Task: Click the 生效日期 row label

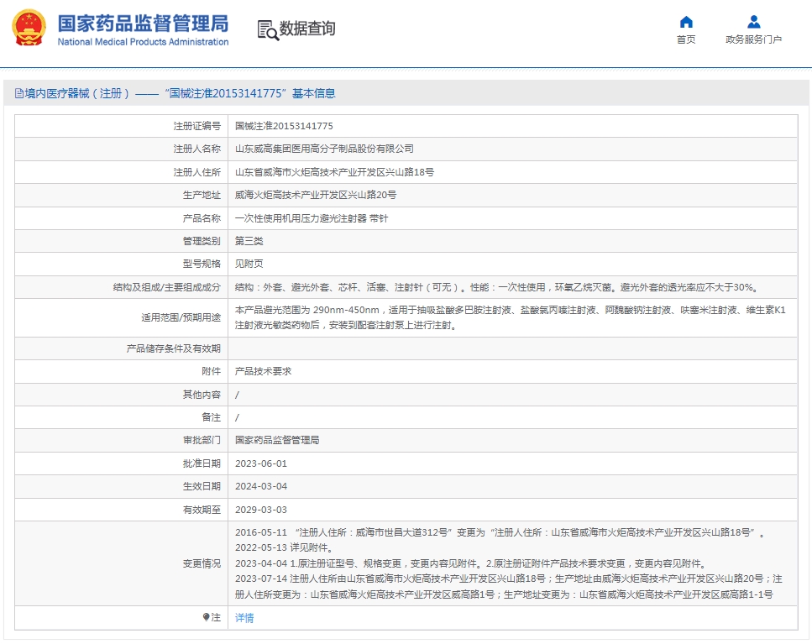Action: (x=202, y=486)
